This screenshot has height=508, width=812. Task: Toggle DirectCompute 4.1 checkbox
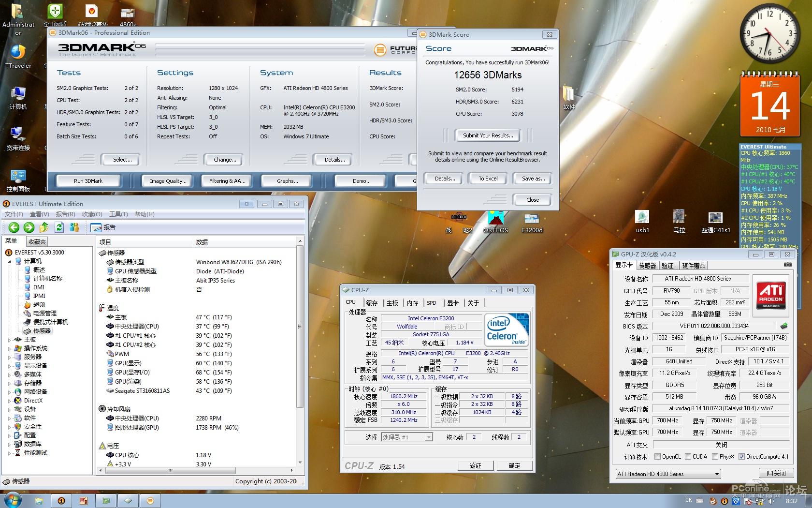[x=741, y=457]
